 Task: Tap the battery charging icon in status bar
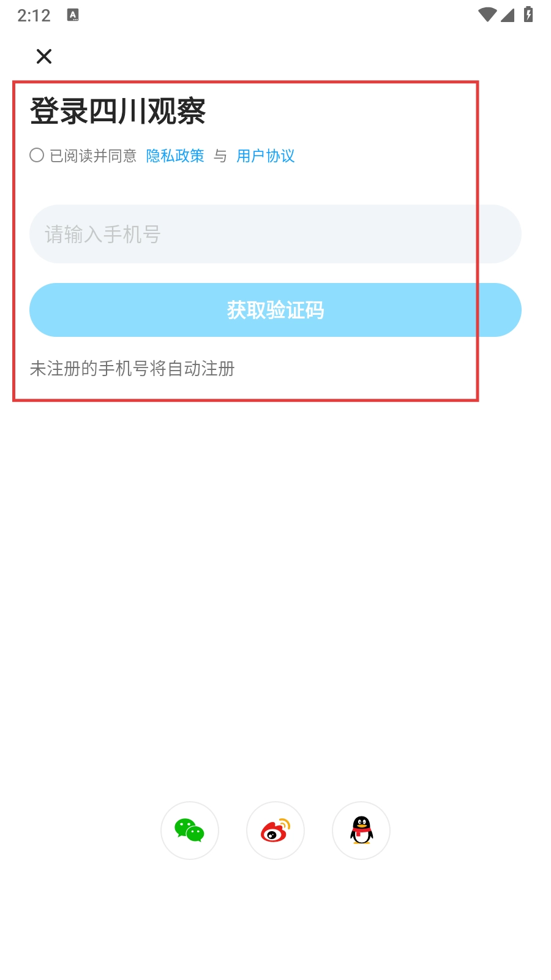pos(528,14)
